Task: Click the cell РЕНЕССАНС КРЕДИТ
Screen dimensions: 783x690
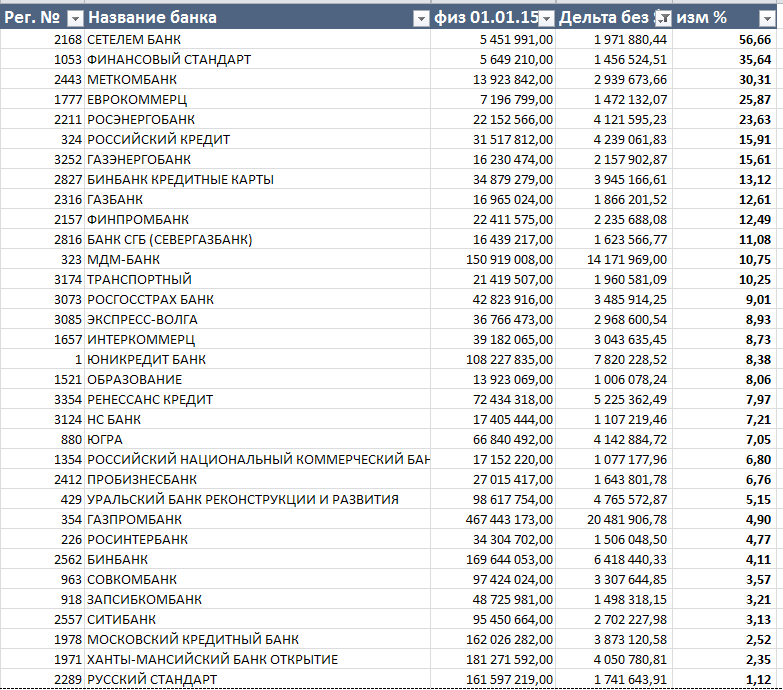Action: tap(257, 399)
